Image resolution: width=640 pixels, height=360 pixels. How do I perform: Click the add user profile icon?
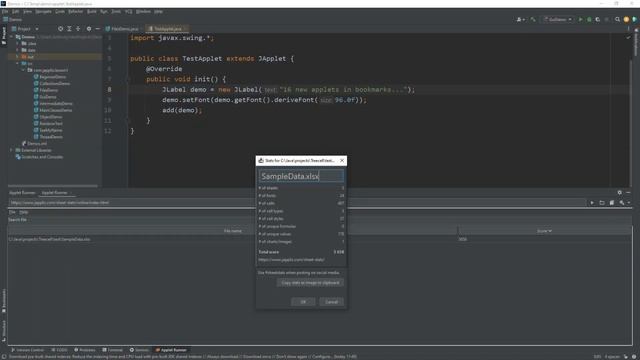pos(520,19)
